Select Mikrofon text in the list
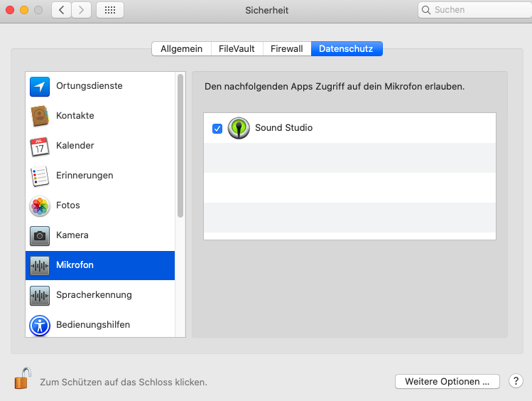532x401 pixels. [75, 264]
